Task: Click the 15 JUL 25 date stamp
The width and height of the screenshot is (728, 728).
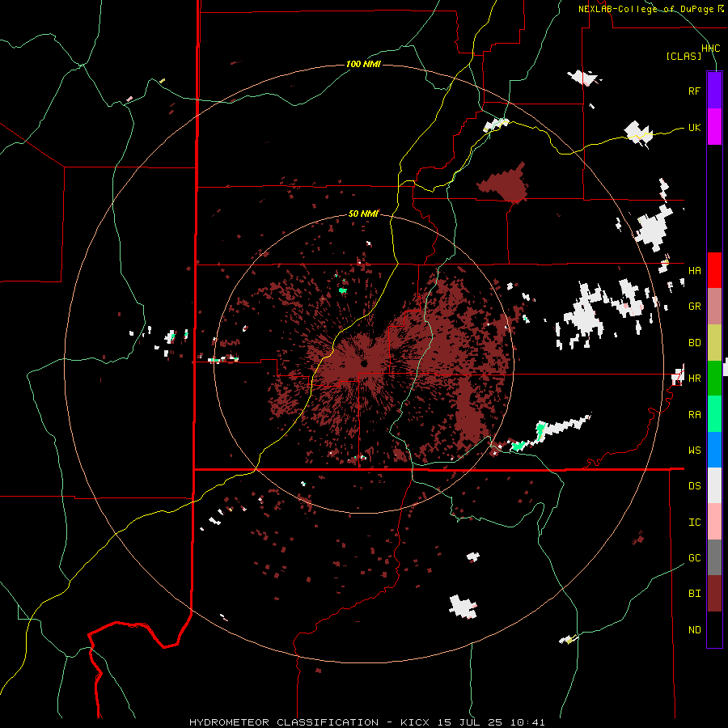Action: coord(470,722)
